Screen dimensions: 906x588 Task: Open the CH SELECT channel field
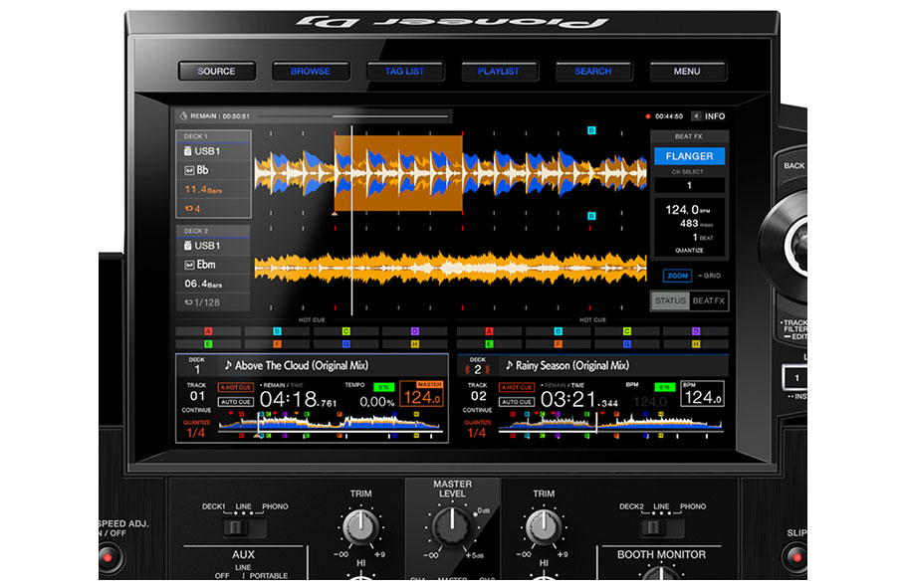689,185
